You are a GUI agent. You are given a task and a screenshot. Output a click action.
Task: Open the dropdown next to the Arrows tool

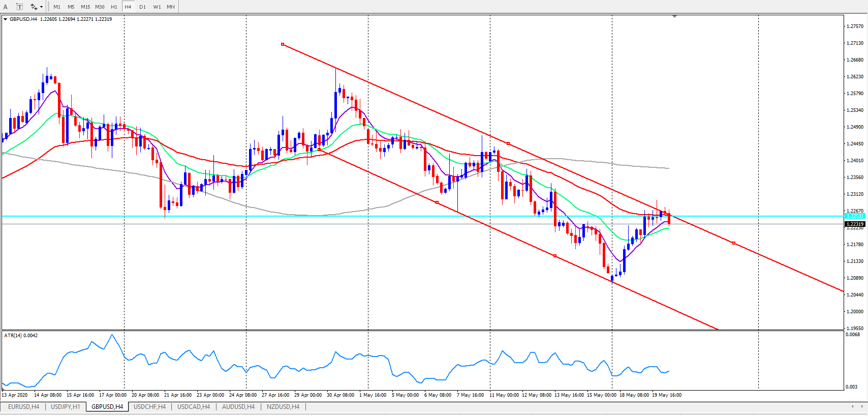42,7
